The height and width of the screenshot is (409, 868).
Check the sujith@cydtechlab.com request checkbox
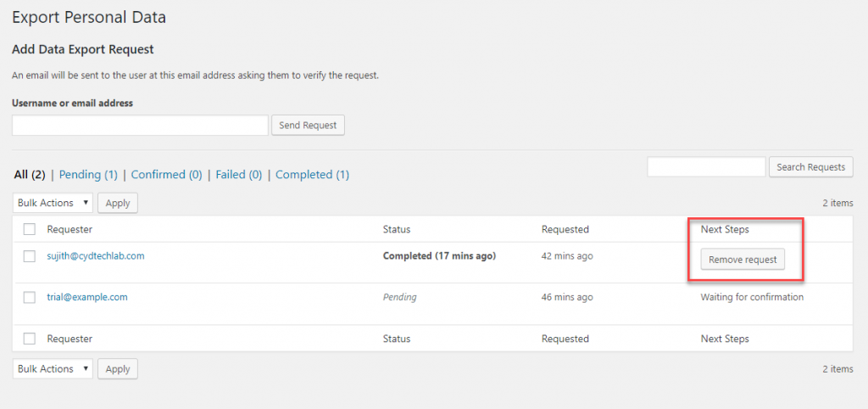point(30,256)
